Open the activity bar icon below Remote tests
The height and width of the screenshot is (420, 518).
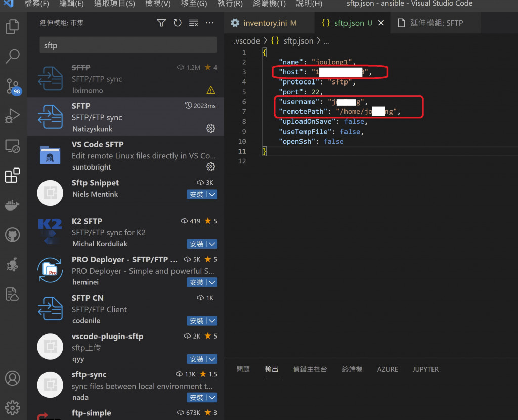click(13, 294)
